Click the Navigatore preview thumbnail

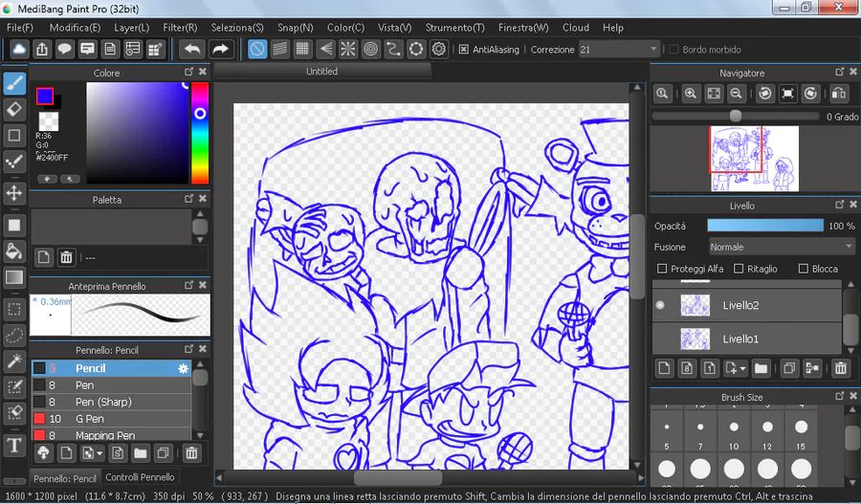pos(753,159)
